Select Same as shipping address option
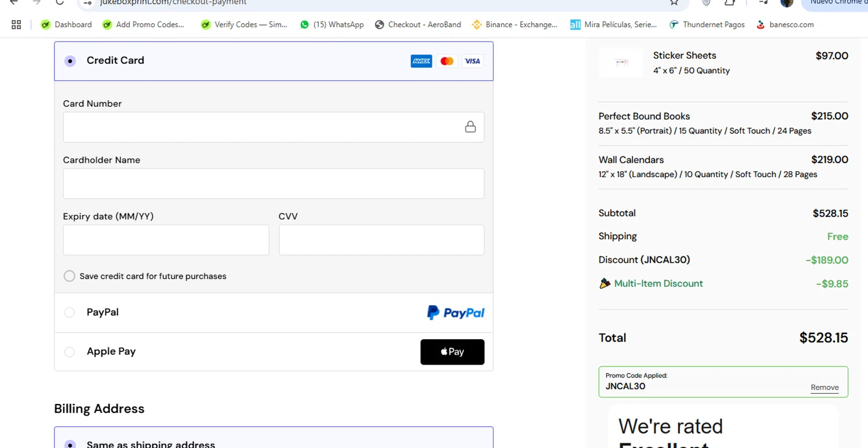This screenshot has height=448, width=868. (70, 445)
